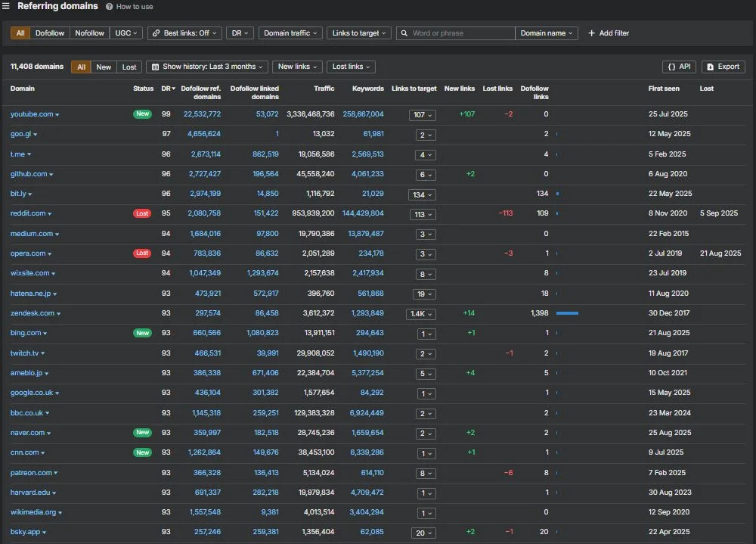Sort by the DR column header
756x544 pixels.
169,89
